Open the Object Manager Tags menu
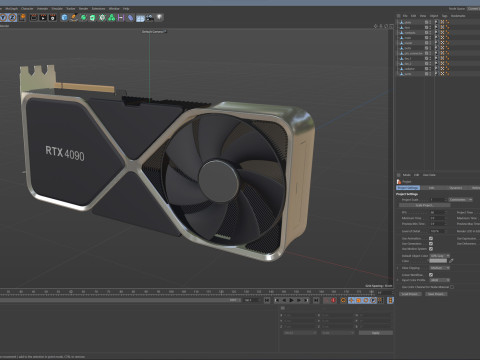 coord(444,16)
